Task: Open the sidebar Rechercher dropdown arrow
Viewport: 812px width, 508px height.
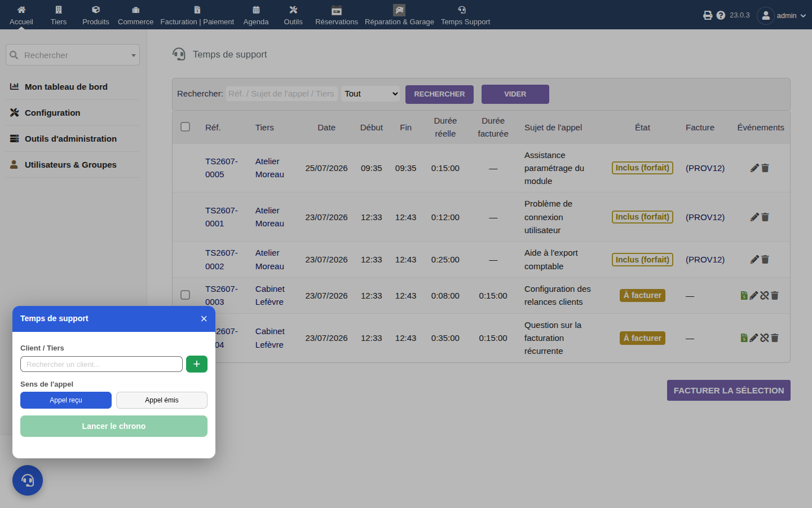Action: (x=134, y=55)
